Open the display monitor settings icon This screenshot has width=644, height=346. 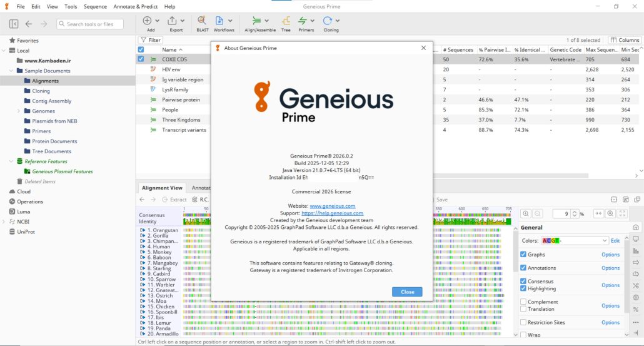click(636, 239)
